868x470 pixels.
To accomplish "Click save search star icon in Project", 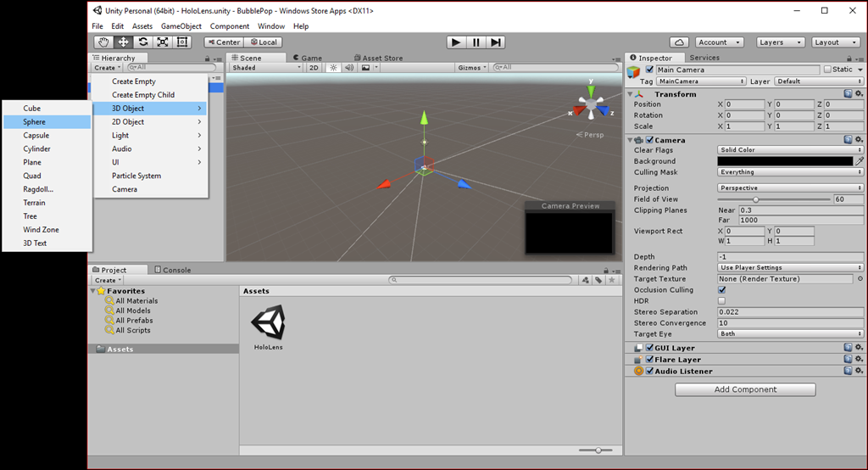I will tap(612, 280).
